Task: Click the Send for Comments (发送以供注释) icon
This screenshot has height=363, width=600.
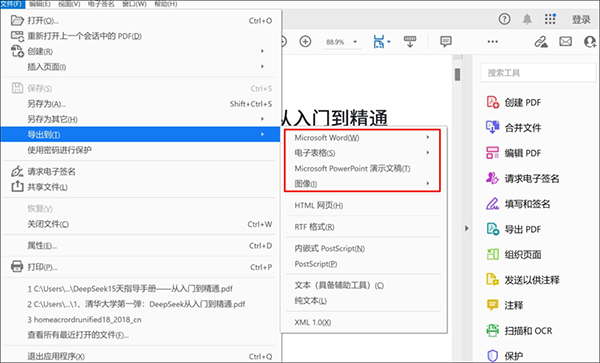Action: click(492, 279)
